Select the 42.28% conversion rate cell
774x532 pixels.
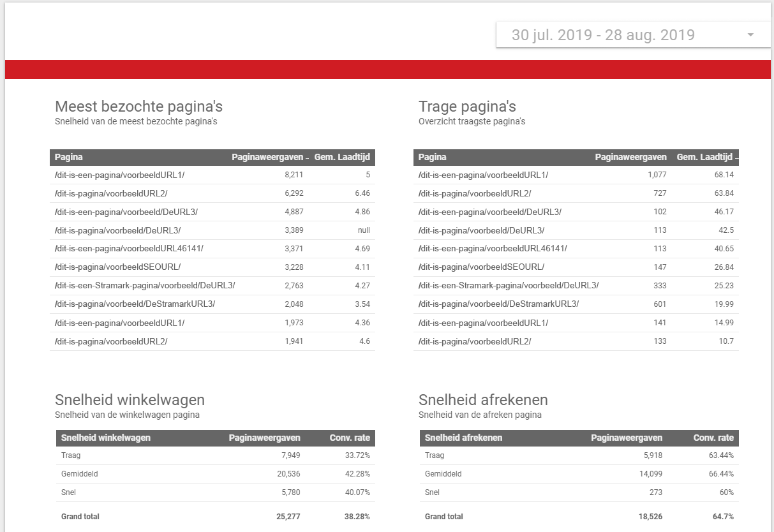pyautogui.click(x=357, y=474)
